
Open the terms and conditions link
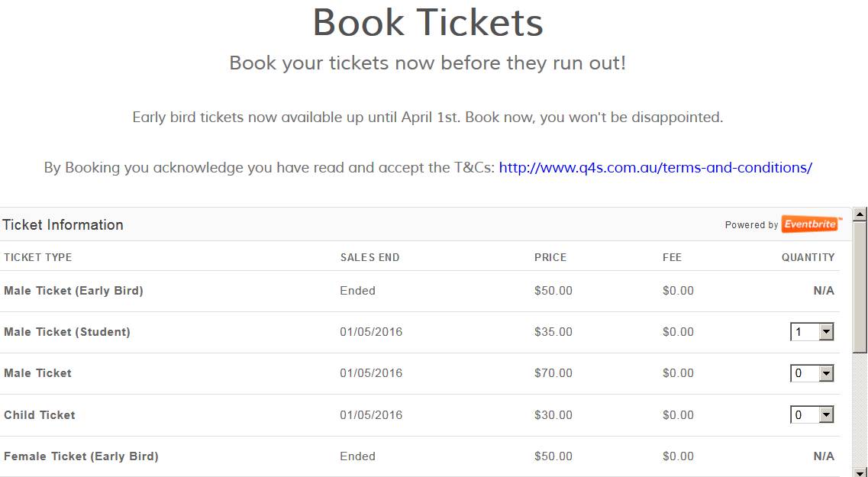point(655,168)
